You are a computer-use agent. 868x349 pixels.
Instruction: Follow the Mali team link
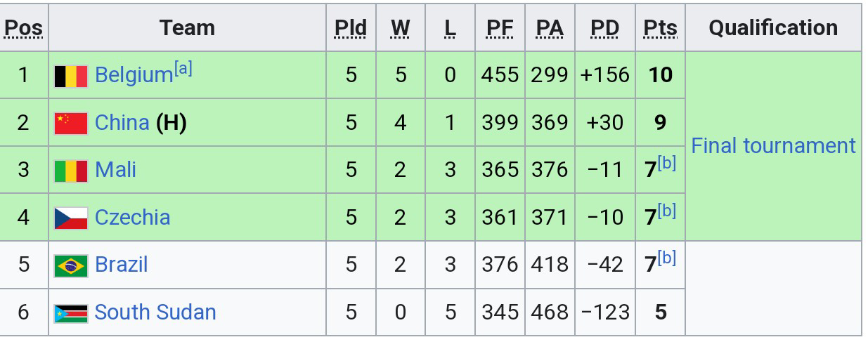115,170
